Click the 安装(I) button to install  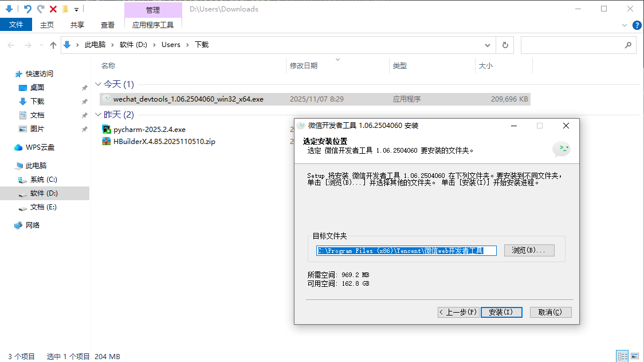(501, 312)
